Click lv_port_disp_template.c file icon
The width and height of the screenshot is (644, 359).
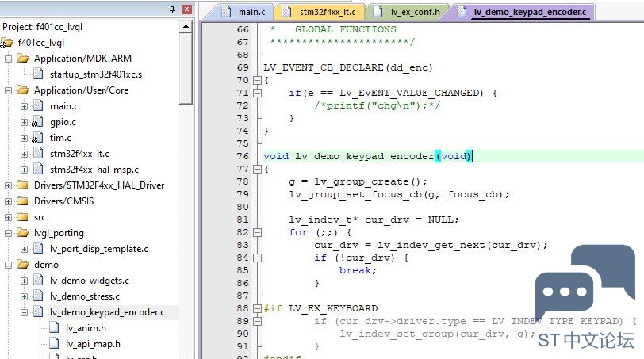(38, 249)
